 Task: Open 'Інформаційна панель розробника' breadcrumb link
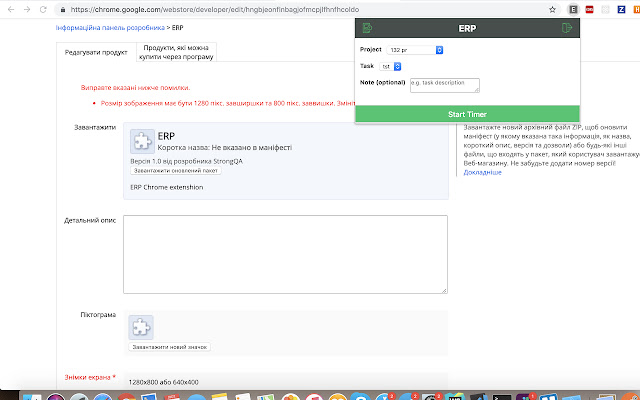pyautogui.click(x=110, y=28)
